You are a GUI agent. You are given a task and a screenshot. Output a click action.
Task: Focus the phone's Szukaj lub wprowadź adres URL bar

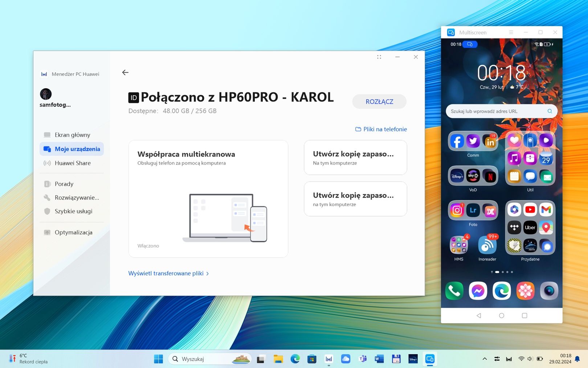click(502, 111)
